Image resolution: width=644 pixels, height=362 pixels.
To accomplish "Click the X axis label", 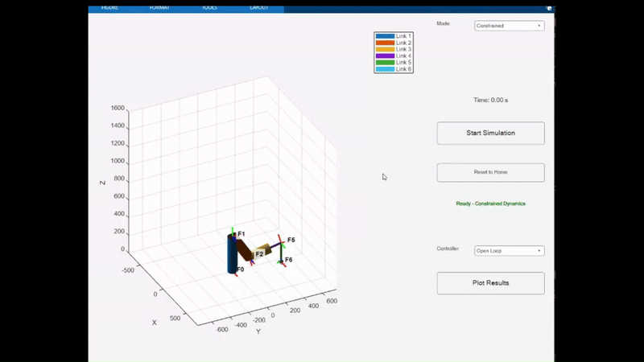I will click(155, 323).
